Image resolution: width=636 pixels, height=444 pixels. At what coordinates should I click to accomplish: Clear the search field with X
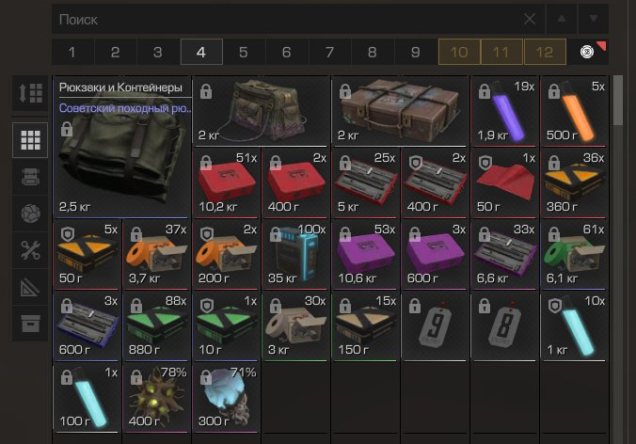coord(529,19)
